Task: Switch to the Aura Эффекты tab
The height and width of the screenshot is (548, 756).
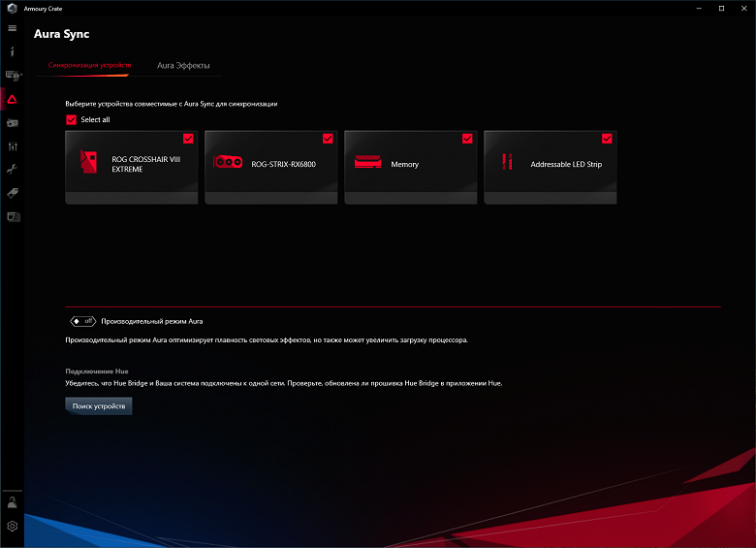Action: tap(183, 65)
